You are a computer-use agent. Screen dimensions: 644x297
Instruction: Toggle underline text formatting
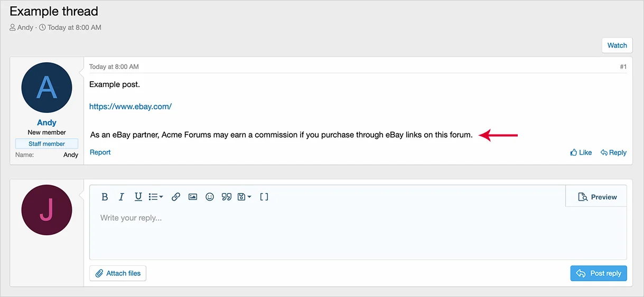[138, 197]
